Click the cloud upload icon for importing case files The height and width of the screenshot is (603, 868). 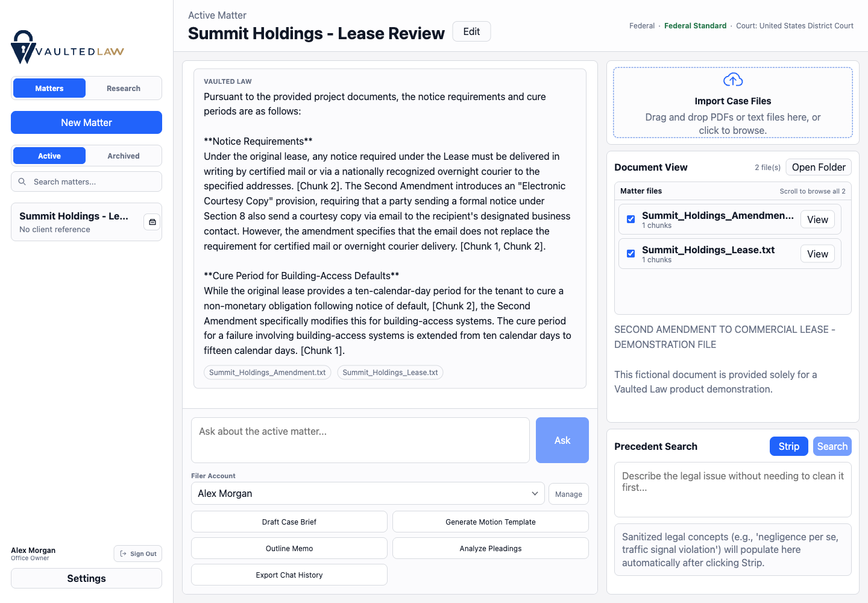733,80
